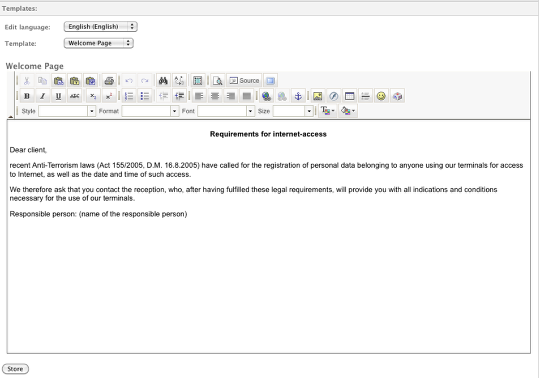Align text left
This screenshot has width=540, height=378.
coord(199,96)
